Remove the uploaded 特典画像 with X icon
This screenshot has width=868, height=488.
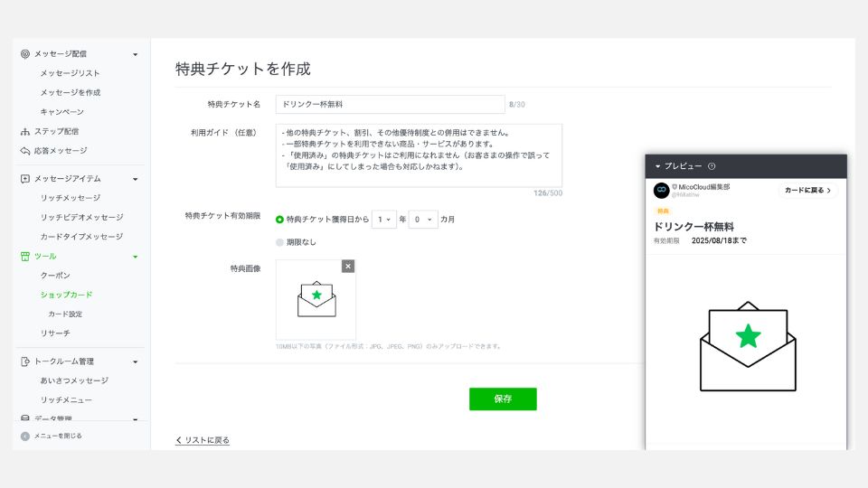pos(348,267)
